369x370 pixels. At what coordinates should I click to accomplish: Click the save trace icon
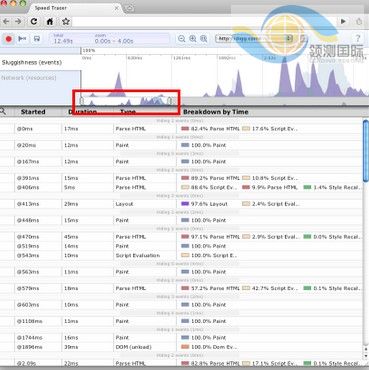coord(37,39)
